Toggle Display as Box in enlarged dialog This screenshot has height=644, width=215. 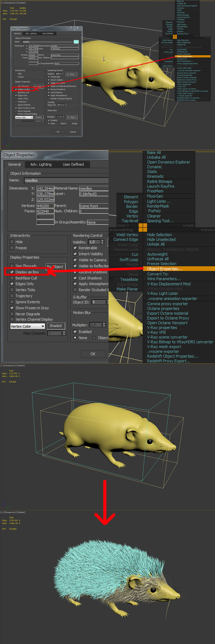[x=12, y=272]
